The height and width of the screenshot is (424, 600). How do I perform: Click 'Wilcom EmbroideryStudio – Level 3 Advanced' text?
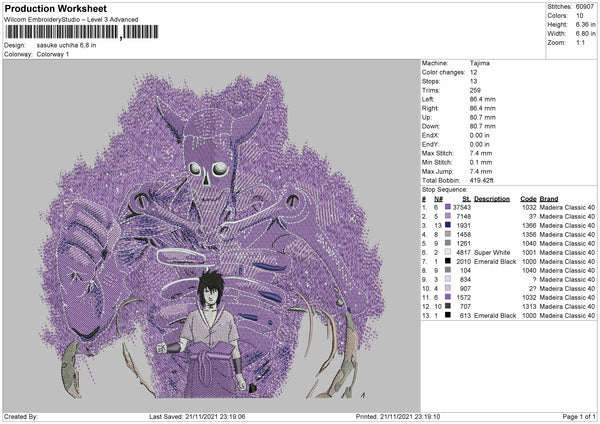[71, 20]
